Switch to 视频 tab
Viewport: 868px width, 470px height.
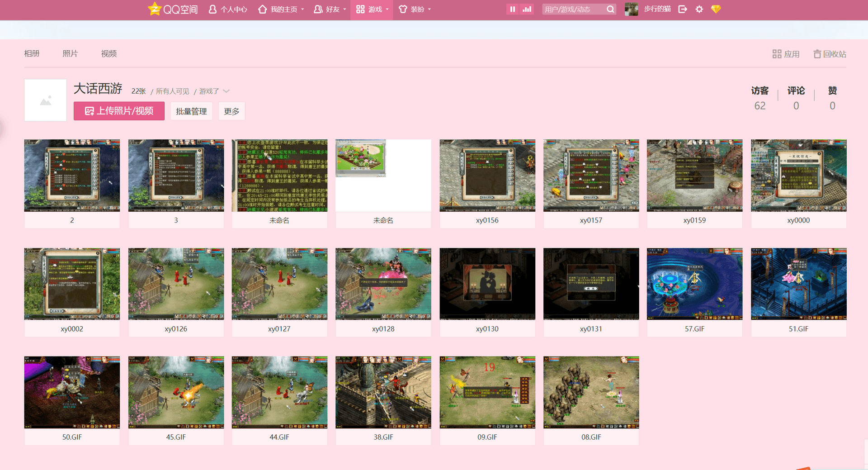pyautogui.click(x=109, y=53)
